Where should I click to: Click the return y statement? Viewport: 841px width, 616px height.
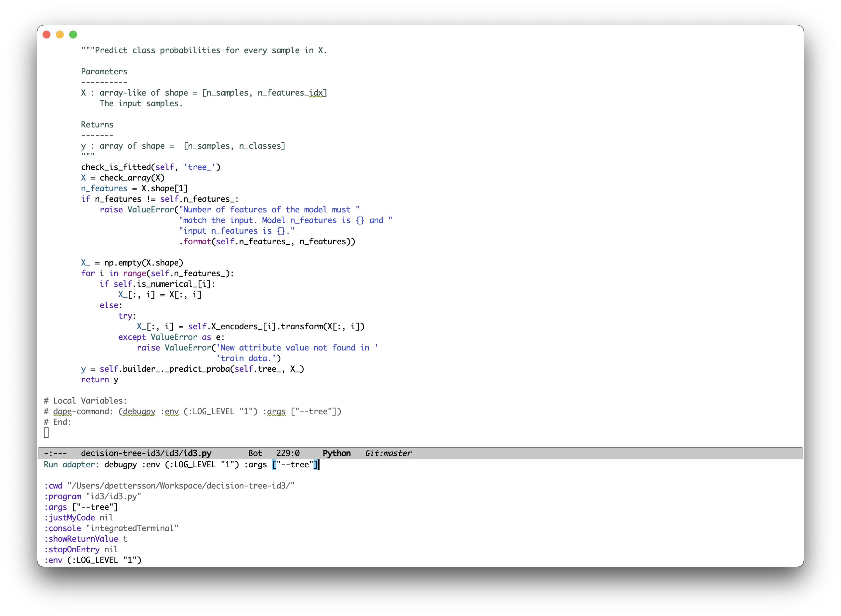click(x=100, y=380)
